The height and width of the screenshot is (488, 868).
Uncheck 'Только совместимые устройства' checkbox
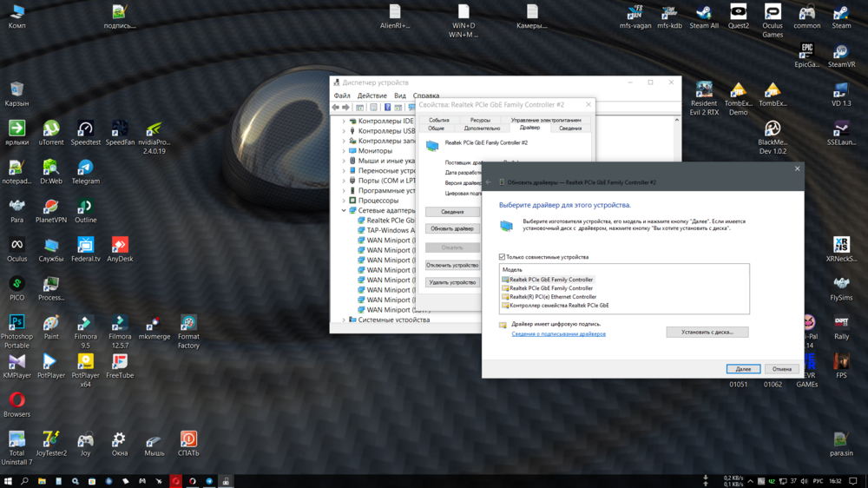tap(503, 257)
